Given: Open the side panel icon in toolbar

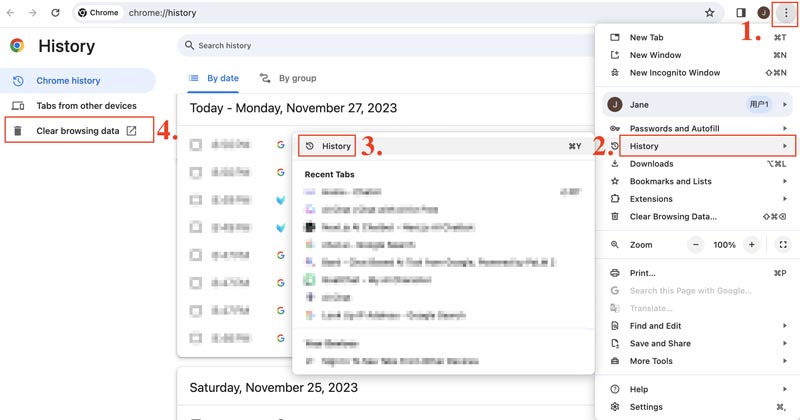Looking at the screenshot, I should click(741, 13).
